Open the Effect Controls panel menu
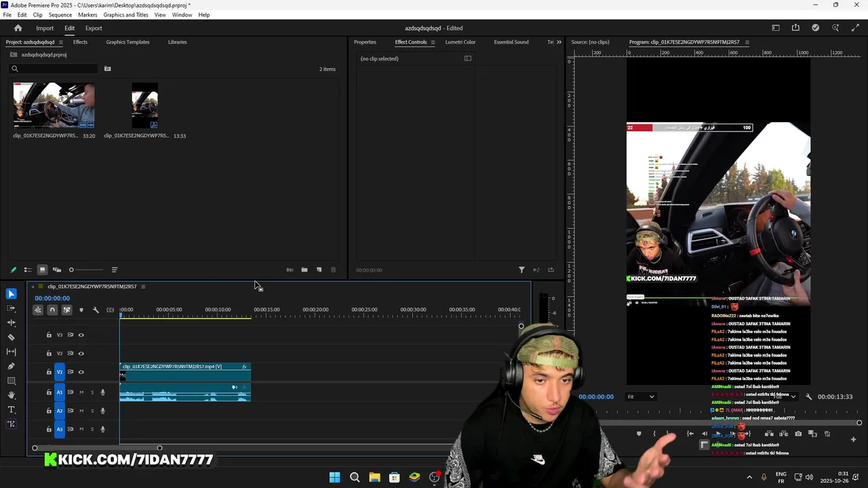The image size is (868, 488). coord(433,42)
